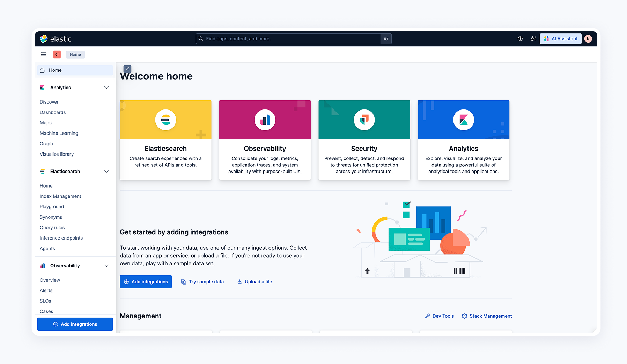Select Discover in the sidebar

click(49, 102)
